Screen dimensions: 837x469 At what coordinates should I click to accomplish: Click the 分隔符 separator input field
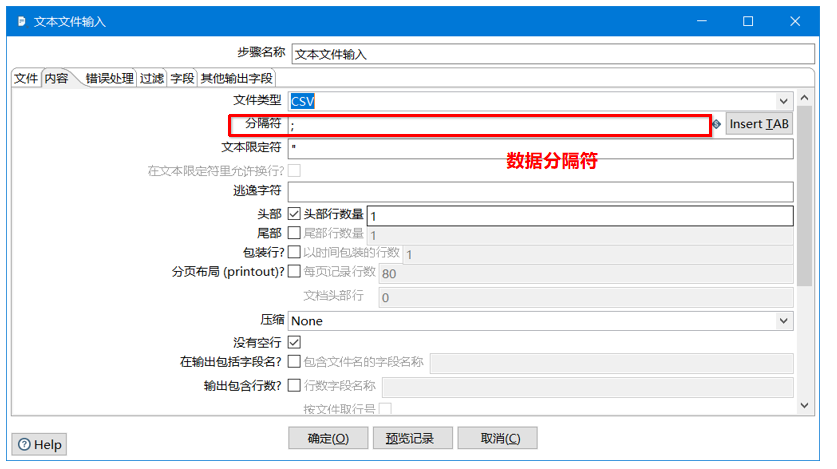point(499,126)
